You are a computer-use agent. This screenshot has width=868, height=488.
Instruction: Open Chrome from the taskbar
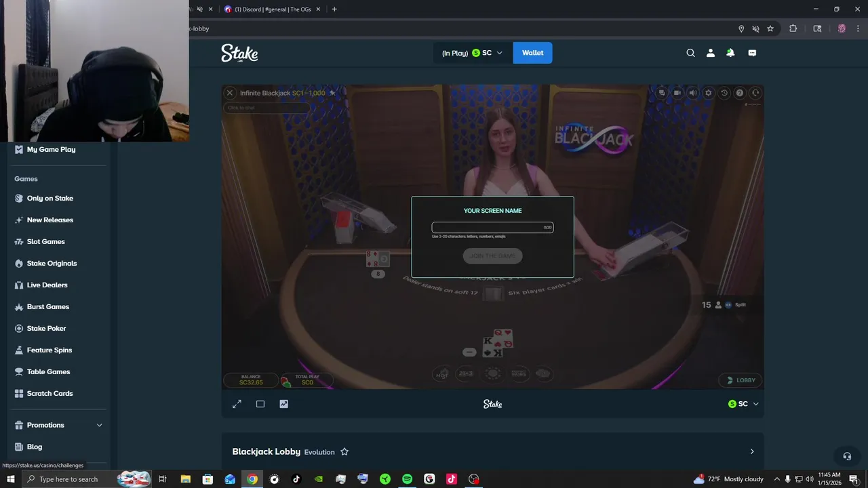[252, 479]
